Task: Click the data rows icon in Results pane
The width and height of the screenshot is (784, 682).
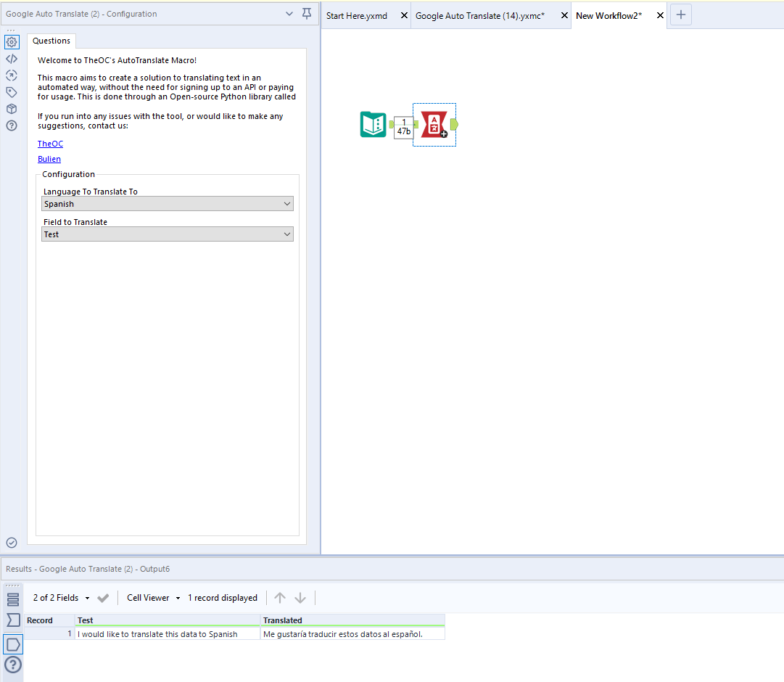Action: point(12,599)
